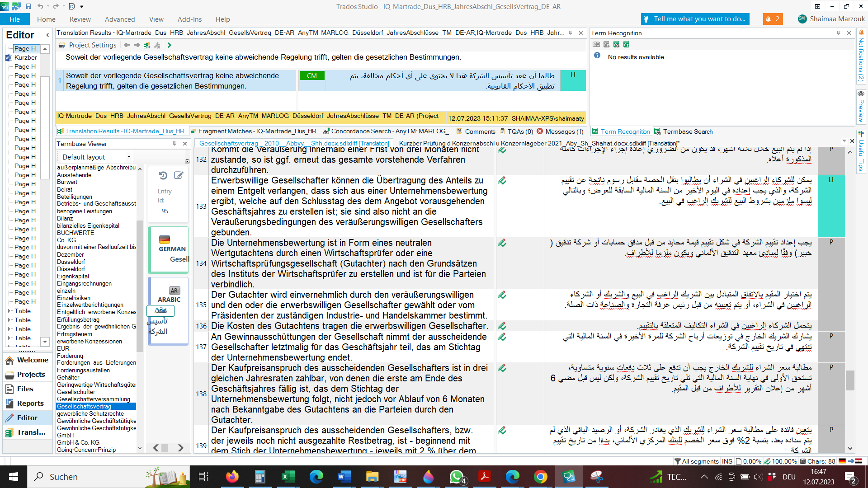868x488 pixels.
Task: Switch to Termbase Search tab
Action: [684, 131]
